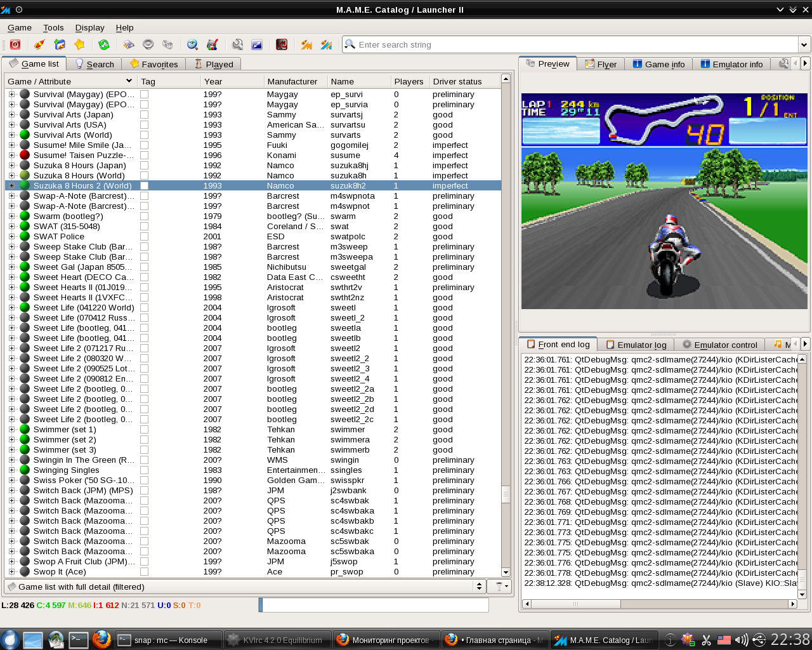Add to favorites with star toolbar icon
This screenshot has height=650, width=812.
click(79, 44)
